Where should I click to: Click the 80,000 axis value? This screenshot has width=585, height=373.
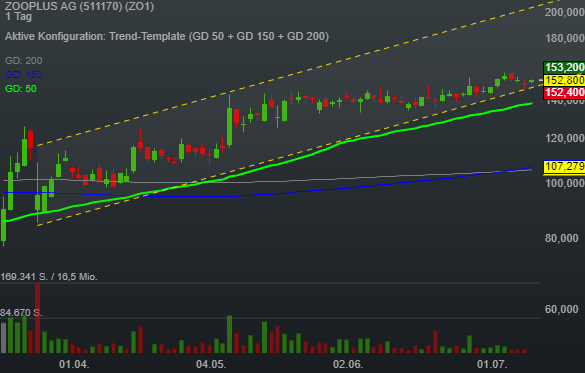561,238
